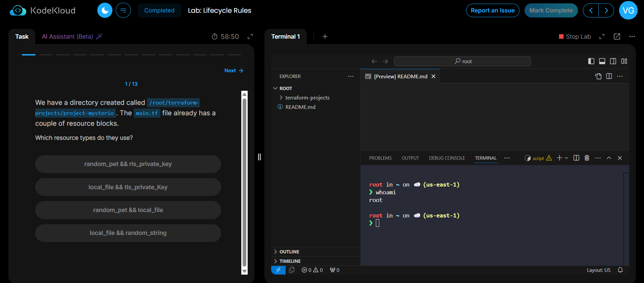Open the VG user avatar
Image resolution: width=644 pixels, height=283 pixels.
point(628,10)
